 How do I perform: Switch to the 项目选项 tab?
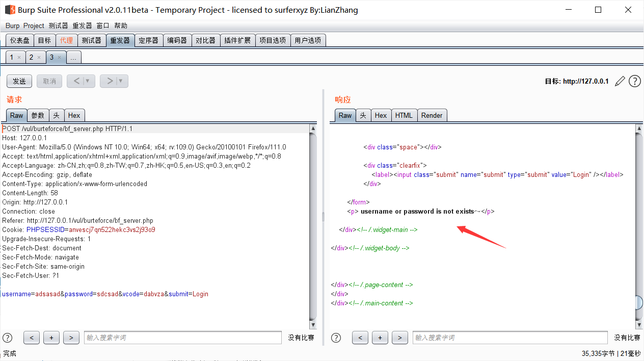pyautogui.click(x=273, y=40)
